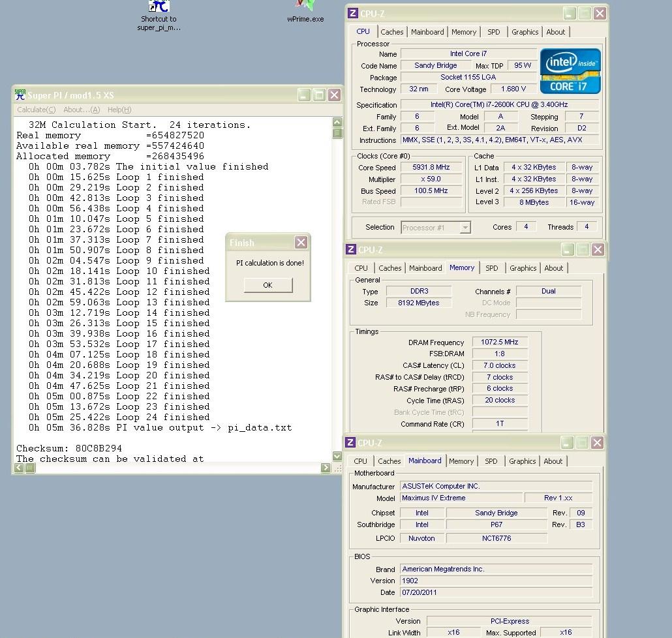
Task: Click Super PI vertical scrollbar down arrow
Action: (x=337, y=457)
